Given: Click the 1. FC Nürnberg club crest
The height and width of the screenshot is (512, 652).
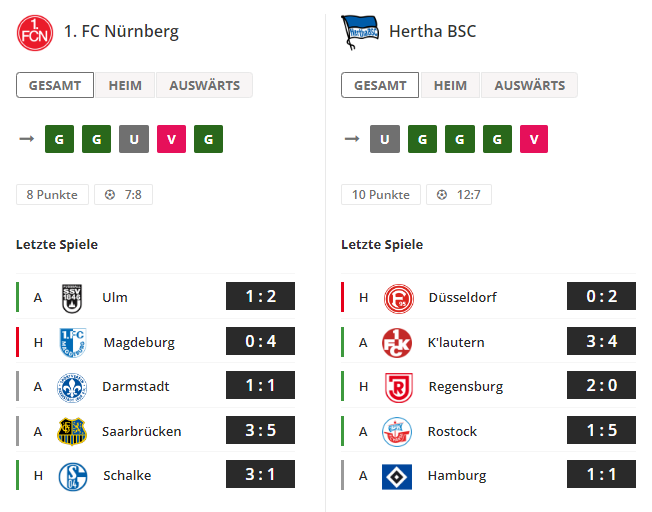Looking at the screenshot, I should tap(35, 33).
